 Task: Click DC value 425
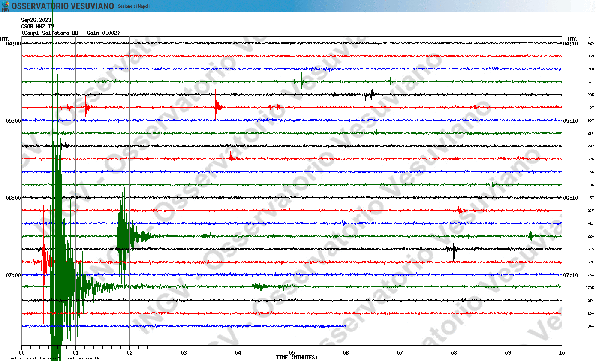[x=591, y=44]
